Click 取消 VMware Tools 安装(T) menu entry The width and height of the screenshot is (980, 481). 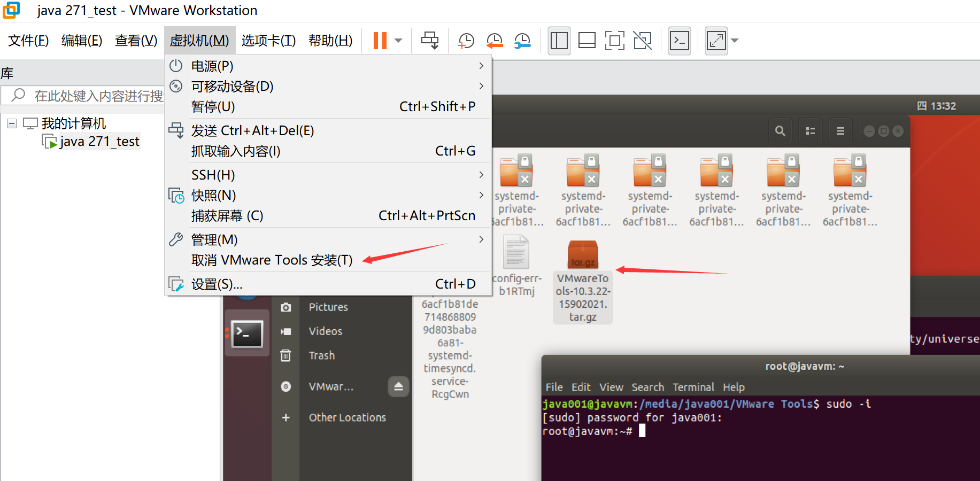click(x=328, y=260)
